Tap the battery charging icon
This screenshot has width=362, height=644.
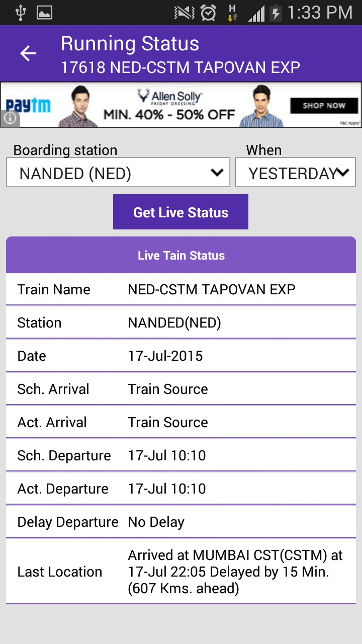(275, 13)
